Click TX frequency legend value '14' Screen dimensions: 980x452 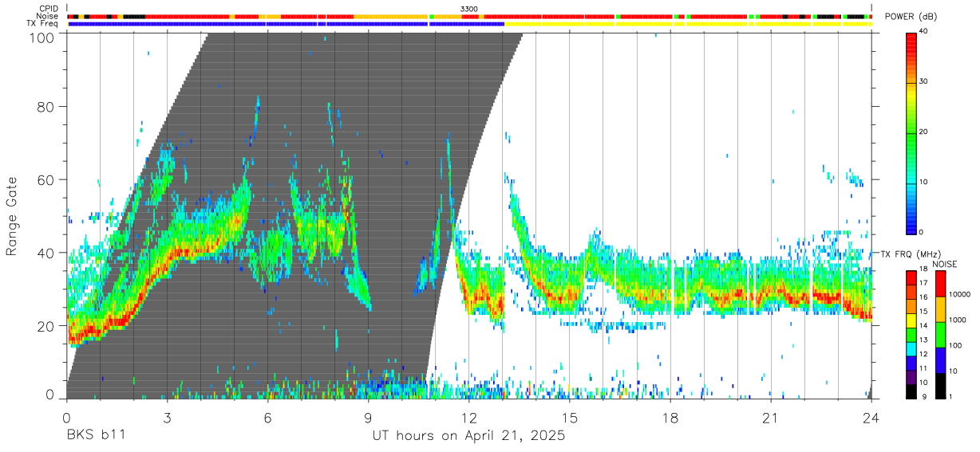click(x=923, y=326)
